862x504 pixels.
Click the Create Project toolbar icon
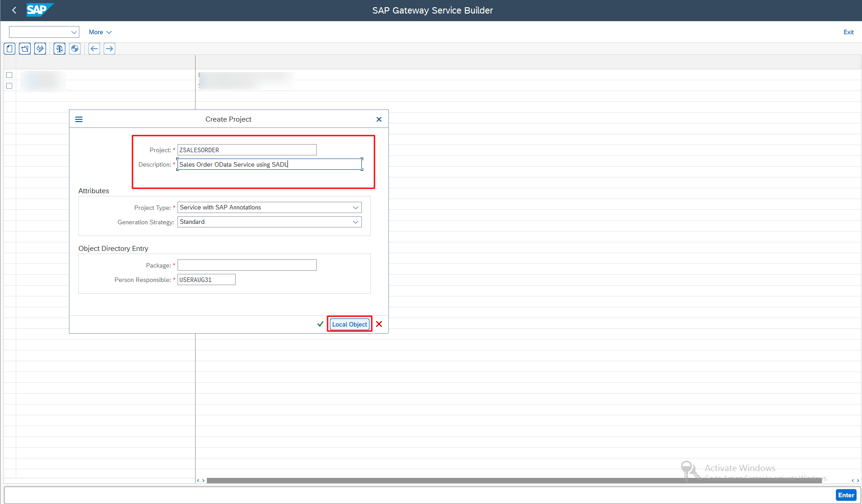pyautogui.click(x=10, y=49)
